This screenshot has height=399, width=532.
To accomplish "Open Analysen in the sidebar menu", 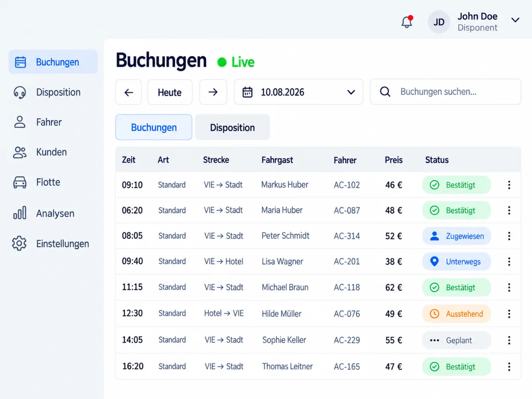I will [x=53, y=213].
